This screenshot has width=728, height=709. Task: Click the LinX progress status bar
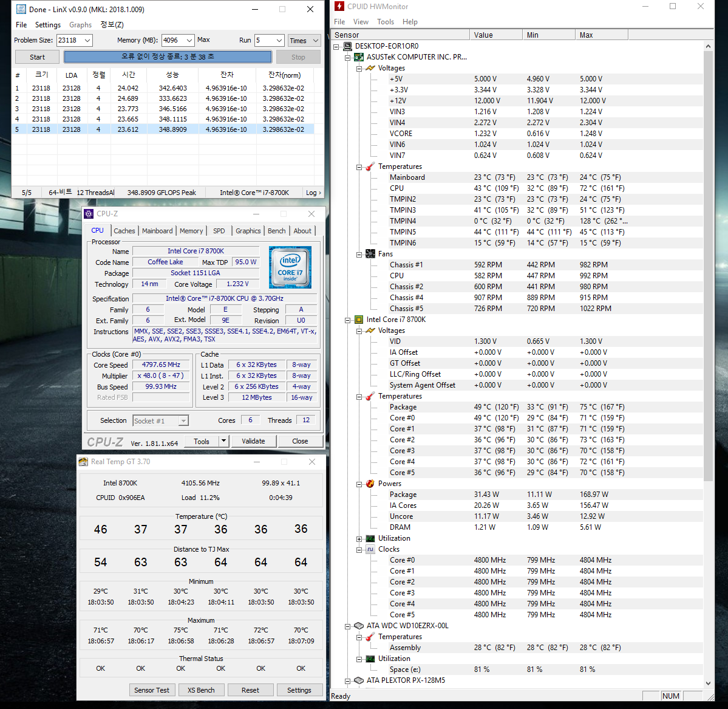pos(168,57)
